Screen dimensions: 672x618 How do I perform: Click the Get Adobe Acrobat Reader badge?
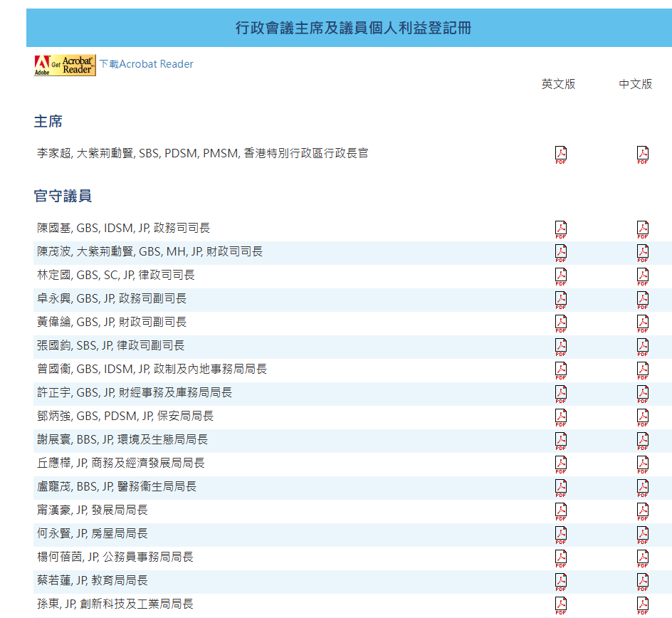tap(65, 66)
